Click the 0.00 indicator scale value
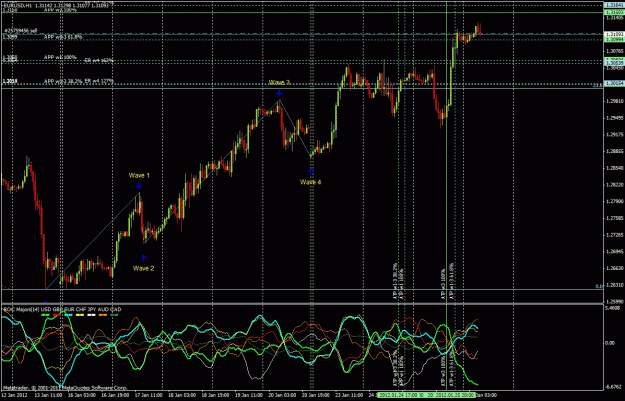The width and height of the screenshot is (625, 401). pos(610,343)
